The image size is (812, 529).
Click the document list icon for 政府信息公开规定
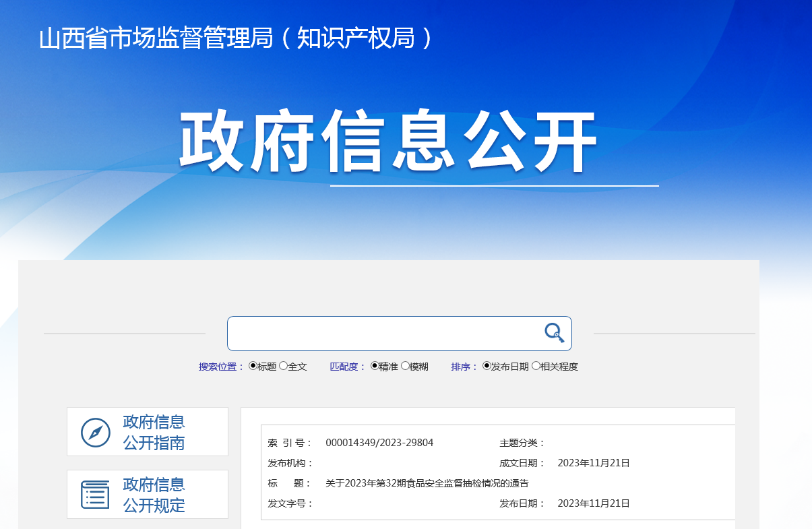[x=95, y=495]
